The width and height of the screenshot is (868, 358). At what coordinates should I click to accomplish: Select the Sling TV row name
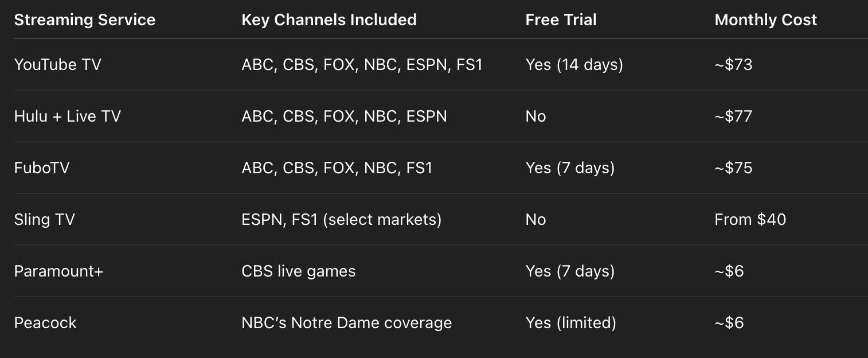pyautogui.click(x=45, y=220)
